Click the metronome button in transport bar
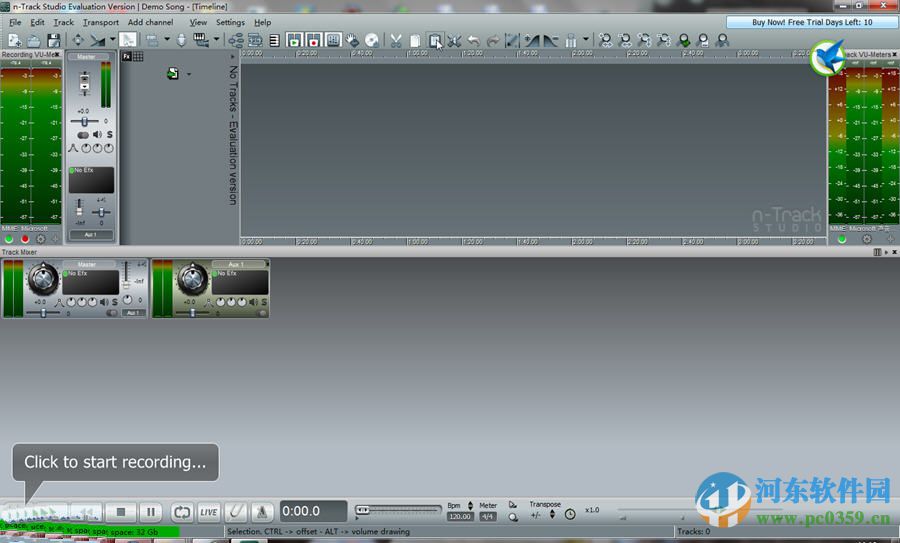This screenshot has height=543, width=900. (x=262, y=511)
